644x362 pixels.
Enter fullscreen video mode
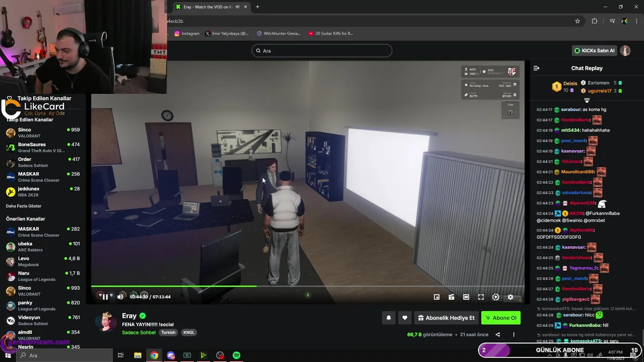pyautogui.click(x=481, y=297)
